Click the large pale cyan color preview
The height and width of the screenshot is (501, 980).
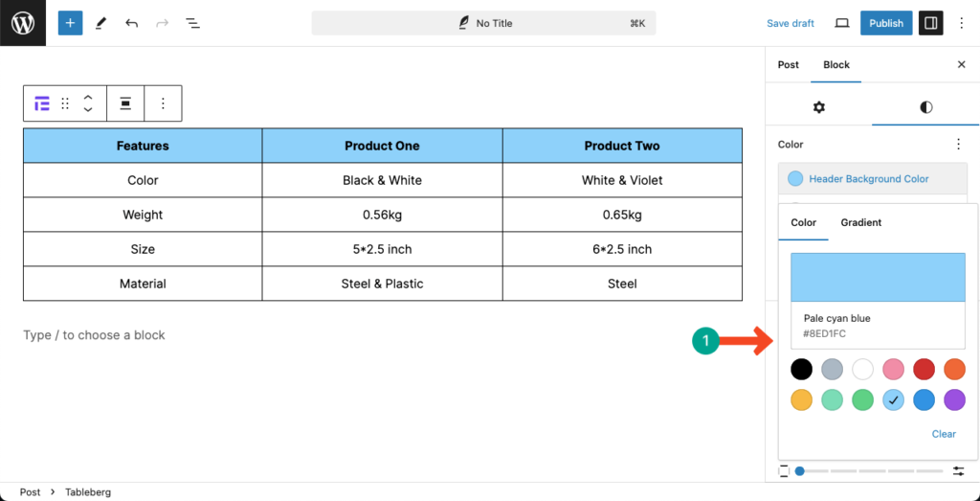coord(878,278)
